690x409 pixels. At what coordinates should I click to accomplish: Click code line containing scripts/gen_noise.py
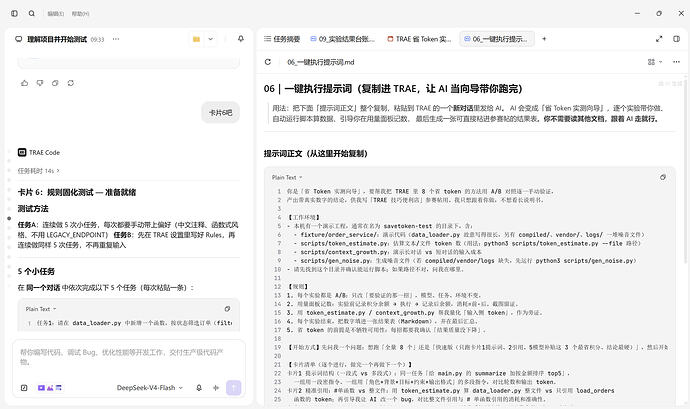tap(466, 261)
